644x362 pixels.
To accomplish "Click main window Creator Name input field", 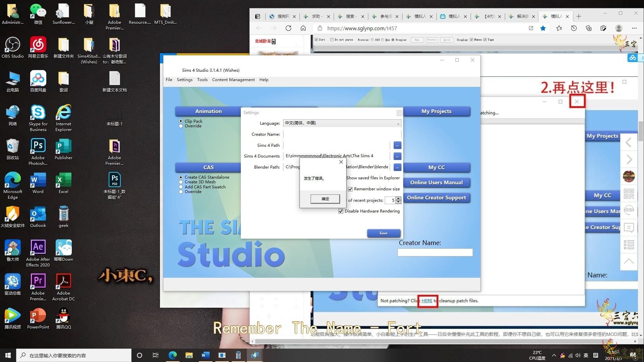I will point(435,252).
